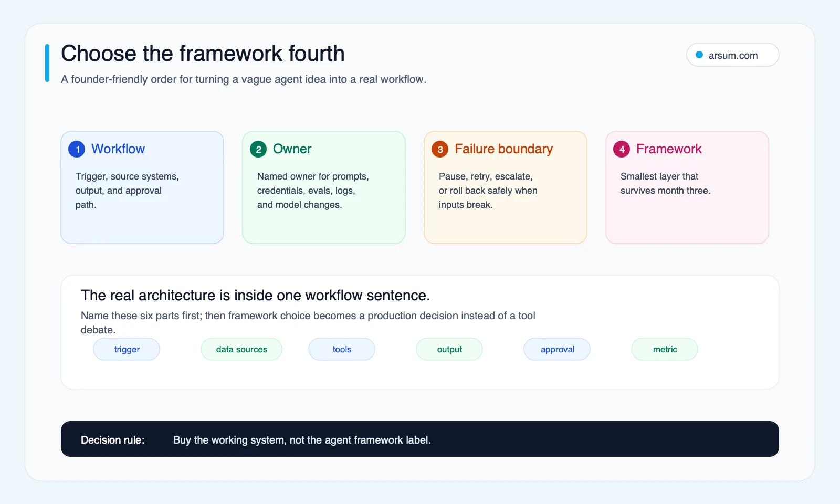Select the trigger chip
The height and width of the screenshot is (504, 840).
127,349
